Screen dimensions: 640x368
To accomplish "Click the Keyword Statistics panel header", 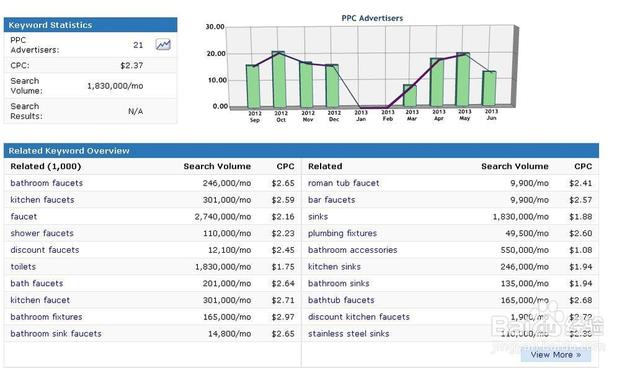I will coord(91,25).
